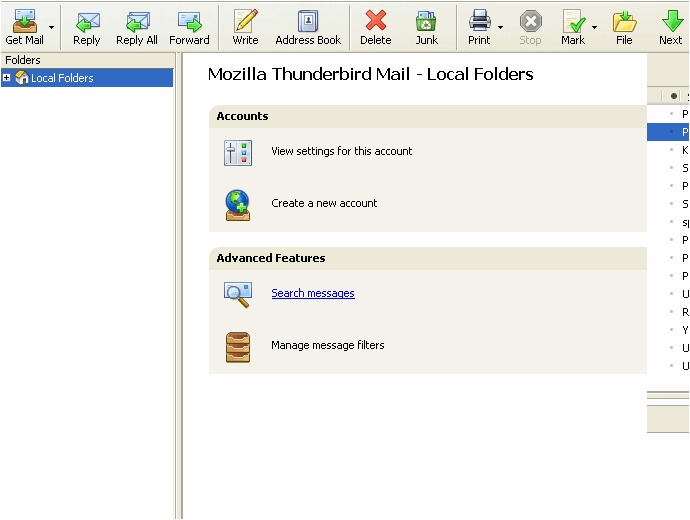Choose Create a new account
690x520 pixels.
(324, 203)
